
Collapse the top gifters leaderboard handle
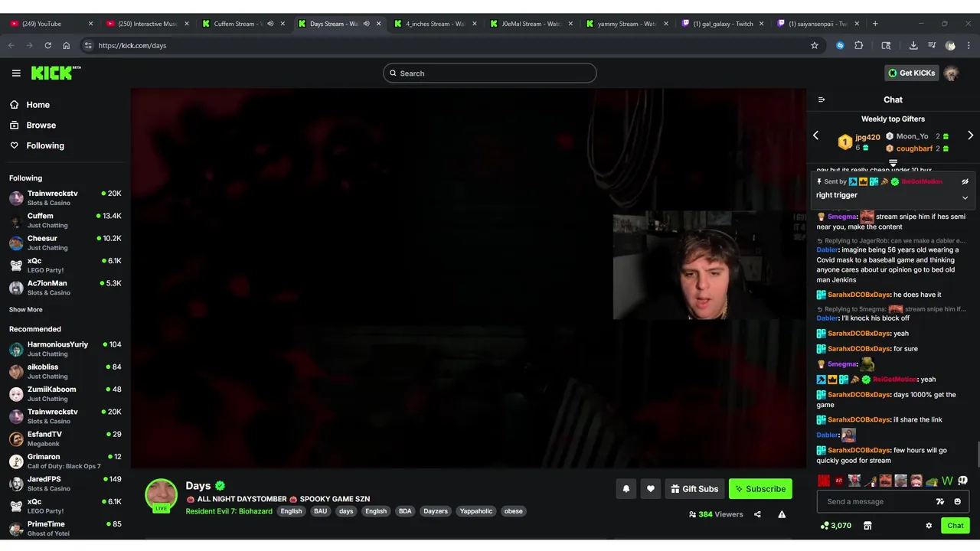click(x=893, y=163)
